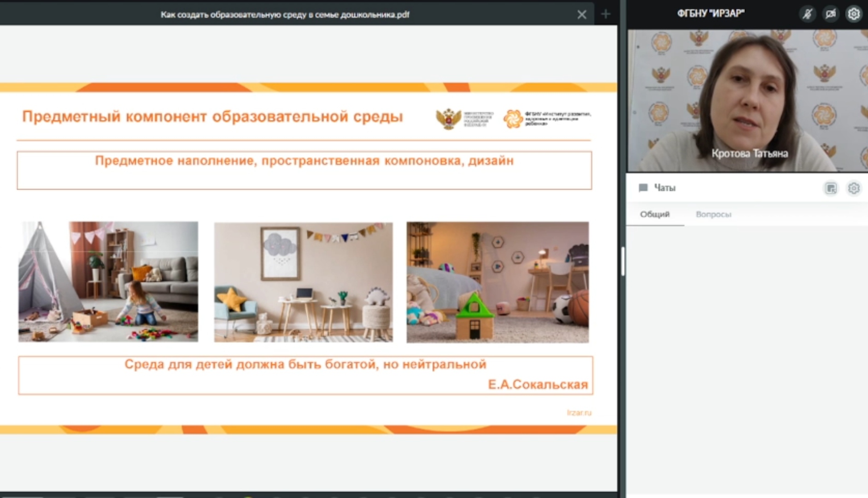Unmute the microphone in the top bar
This screenshot has height=498, width=868.
(808, 14)
